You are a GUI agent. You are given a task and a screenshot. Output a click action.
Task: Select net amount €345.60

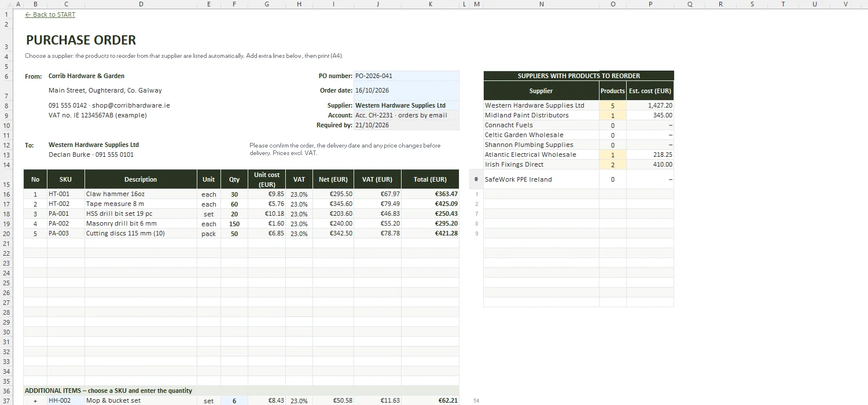(x=333, y=204)
